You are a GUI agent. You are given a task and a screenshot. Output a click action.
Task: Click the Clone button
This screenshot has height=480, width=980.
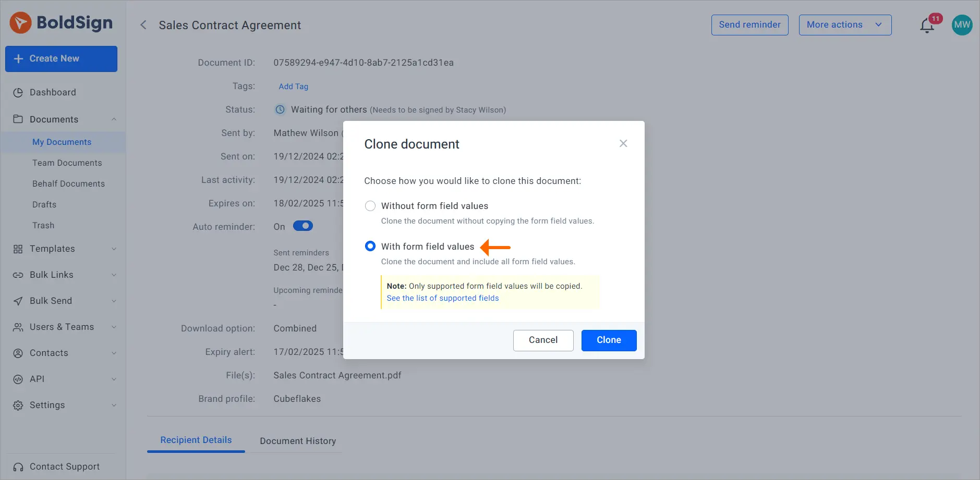point(609,340)
